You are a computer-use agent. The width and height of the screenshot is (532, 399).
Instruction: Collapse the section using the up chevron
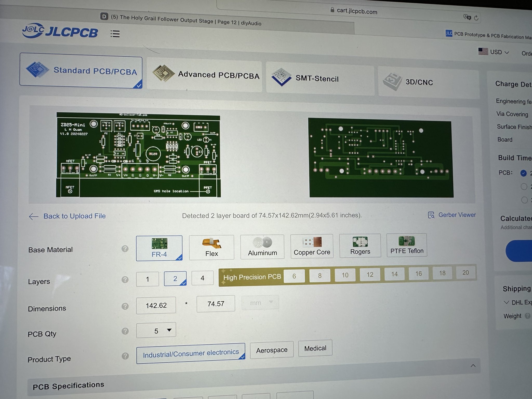473,366
